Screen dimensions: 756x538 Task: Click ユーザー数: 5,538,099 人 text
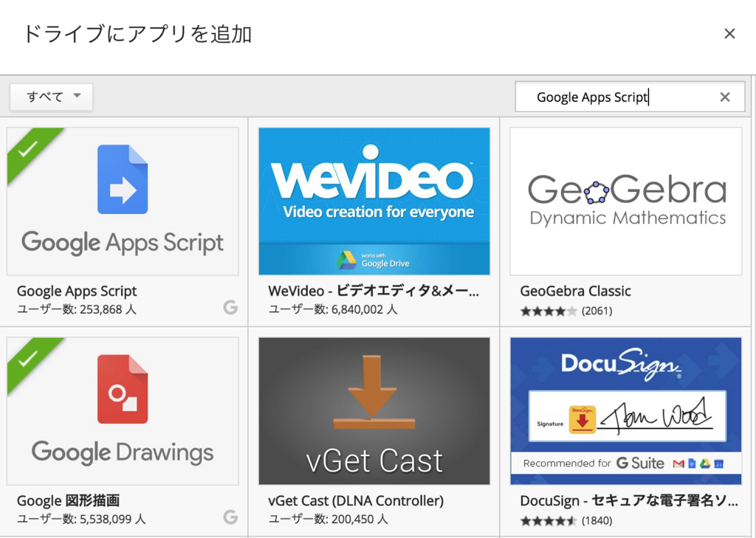81,519
